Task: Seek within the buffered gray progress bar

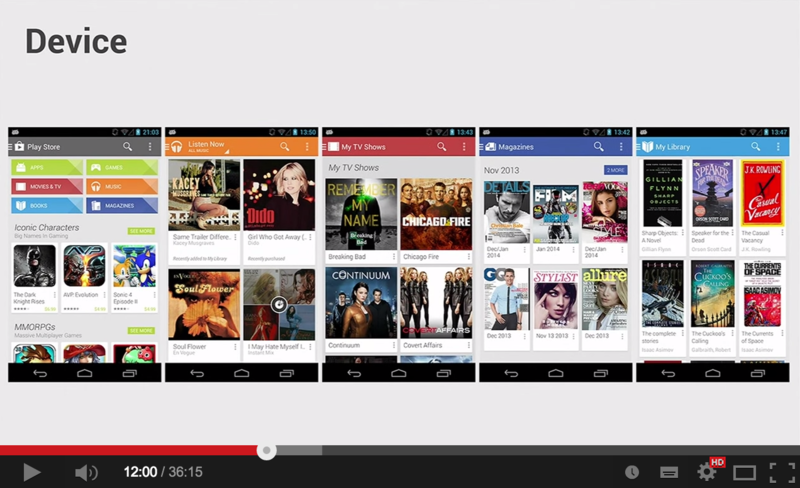Action: 299,450
